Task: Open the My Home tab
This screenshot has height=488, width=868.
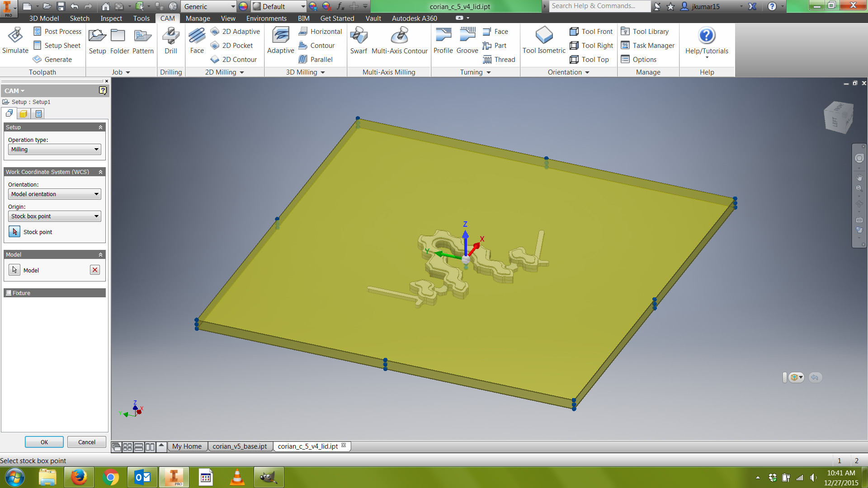Action: [187, 446]
